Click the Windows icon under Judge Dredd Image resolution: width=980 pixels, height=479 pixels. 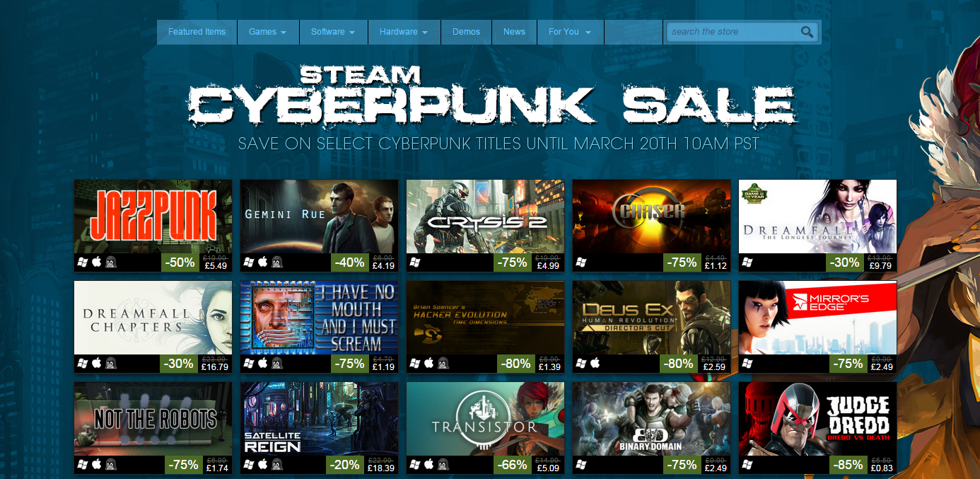coord(747,465)
